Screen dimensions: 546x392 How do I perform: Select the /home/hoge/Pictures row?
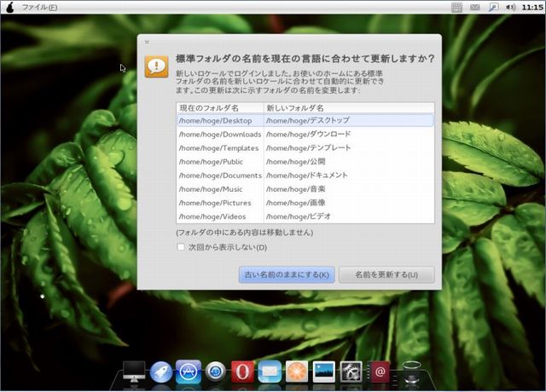[219, 203]
